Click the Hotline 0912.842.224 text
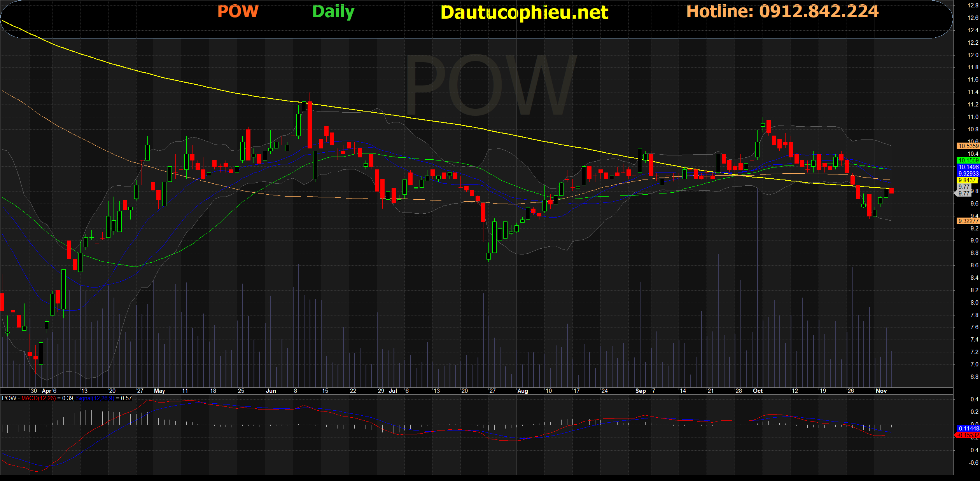This screenshot has height=481, width=980. coord(782,11)
